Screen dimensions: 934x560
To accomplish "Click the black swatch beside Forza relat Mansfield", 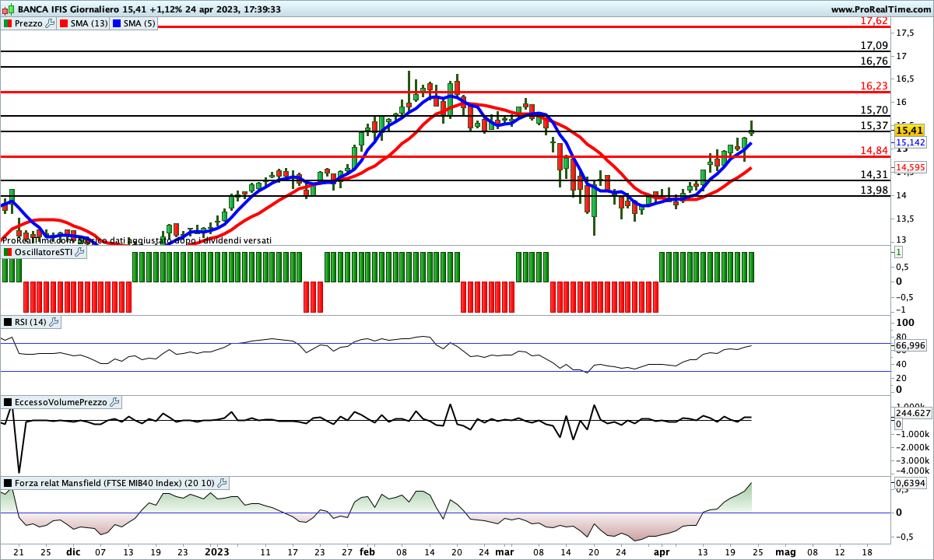I will click(x=8, y=483).
